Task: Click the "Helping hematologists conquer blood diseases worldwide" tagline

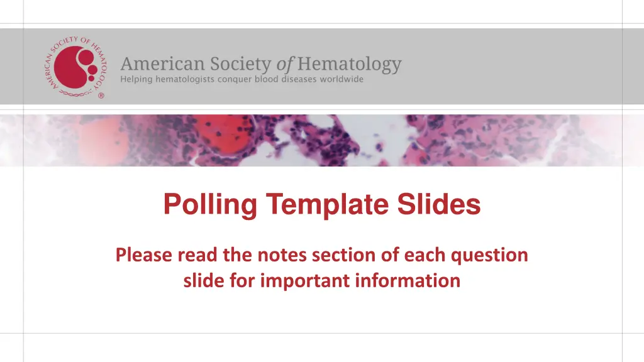Action: click(242, 80)
